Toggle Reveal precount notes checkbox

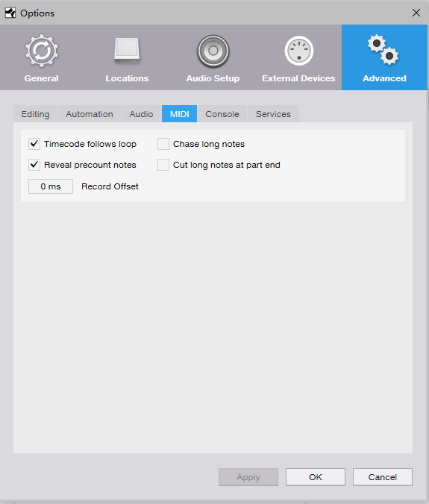click(34, 165)
